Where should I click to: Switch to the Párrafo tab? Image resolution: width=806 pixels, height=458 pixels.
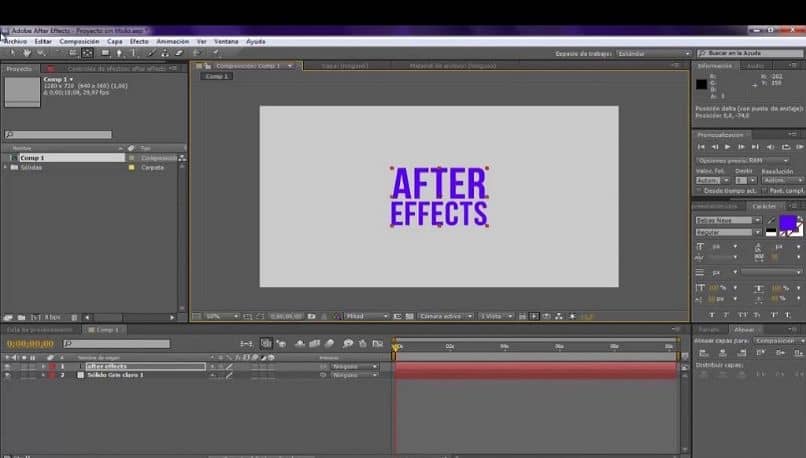pos(709,329)
